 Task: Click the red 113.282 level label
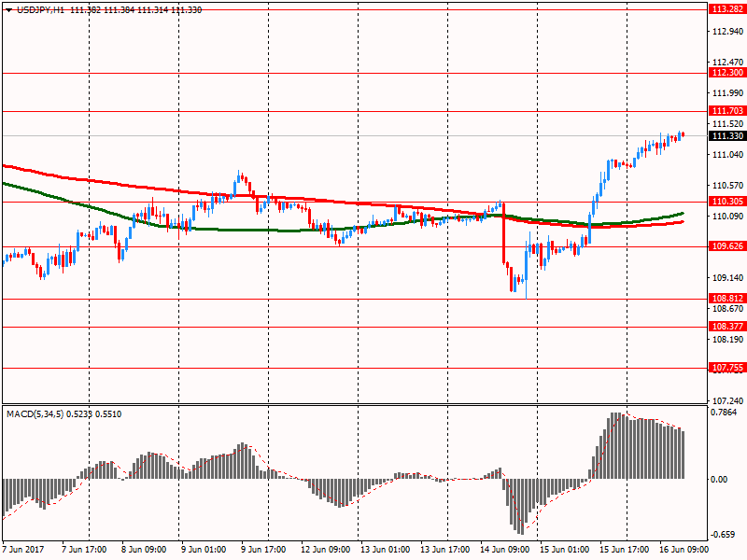pyautogui.click(x=727, y=9)
